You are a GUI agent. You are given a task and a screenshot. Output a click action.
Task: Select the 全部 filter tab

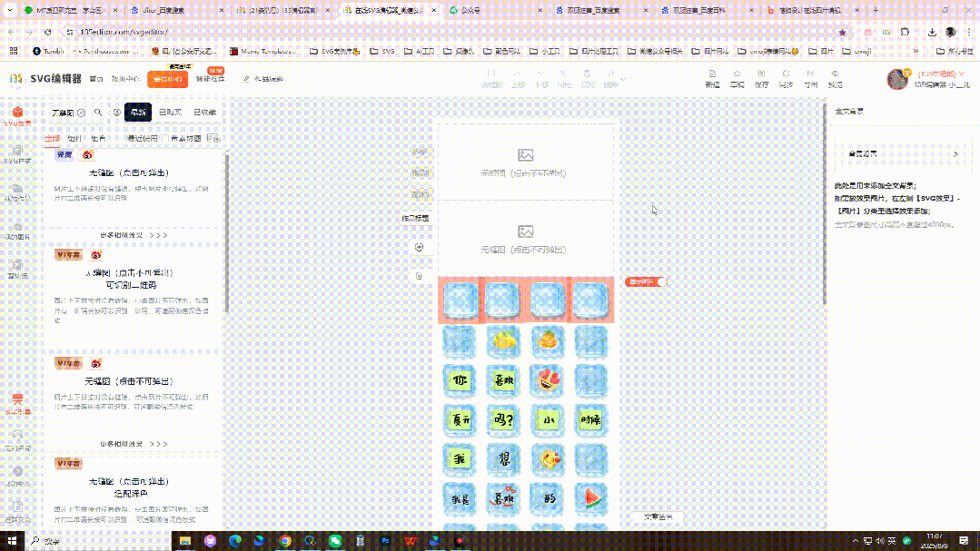(53, 138)
